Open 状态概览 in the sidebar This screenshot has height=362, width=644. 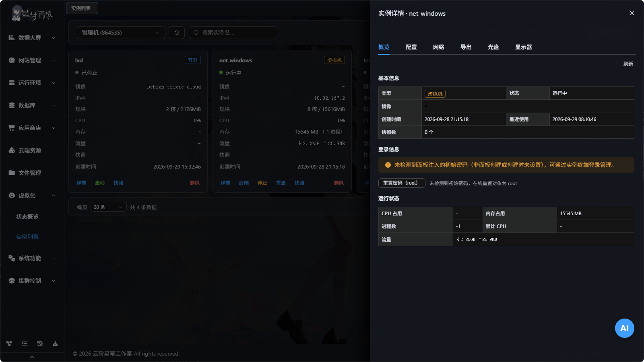[27, 217]
